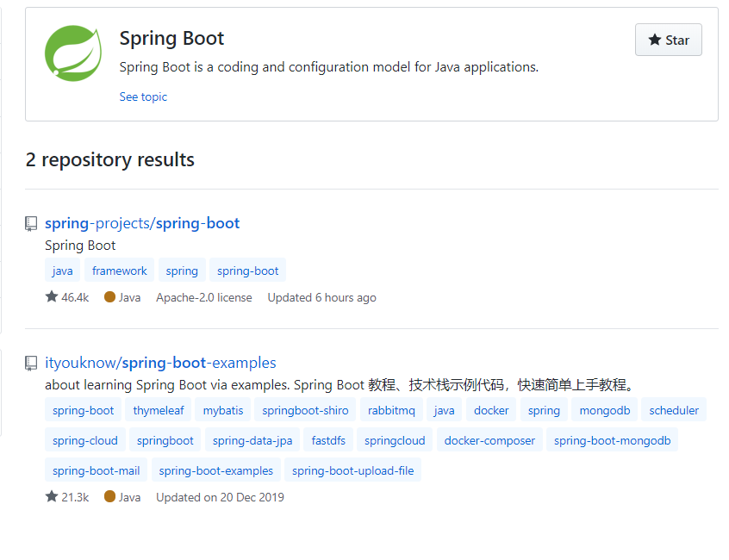729x560 pixels.
Task: Select java tag under ityouknow repo
Action: [x=444, y=410]
